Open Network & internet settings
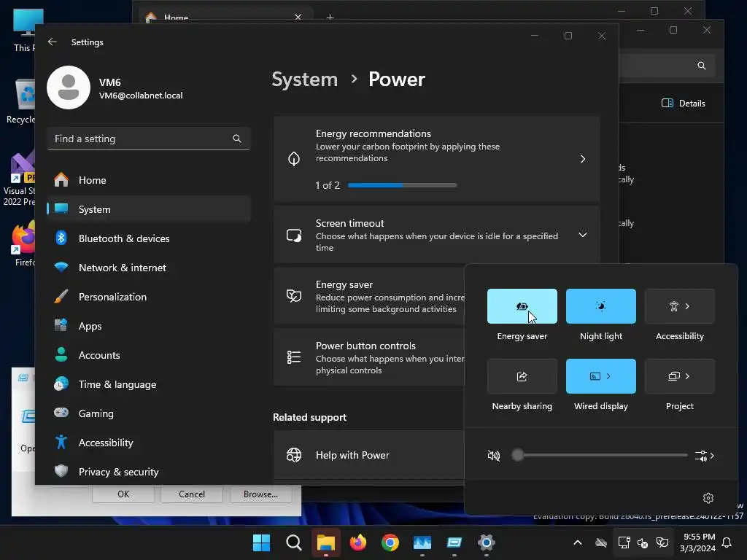Image resolution: width=747 pixels, height=560 pixels. coord(149,268)
